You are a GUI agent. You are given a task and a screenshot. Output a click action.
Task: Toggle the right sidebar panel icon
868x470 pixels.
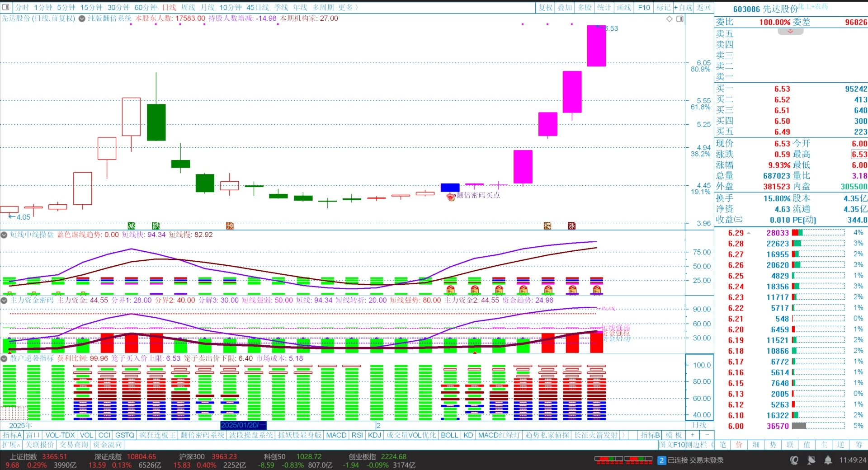[679, 19]
